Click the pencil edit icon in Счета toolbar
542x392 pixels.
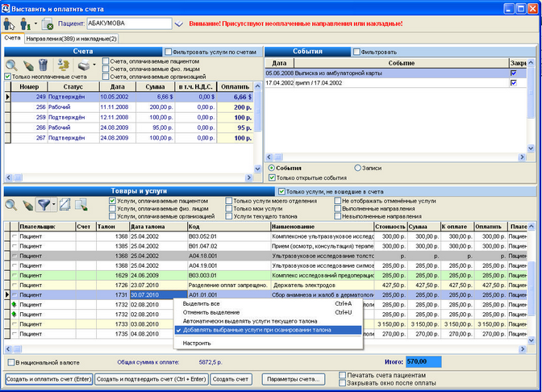tap(28, 65)
